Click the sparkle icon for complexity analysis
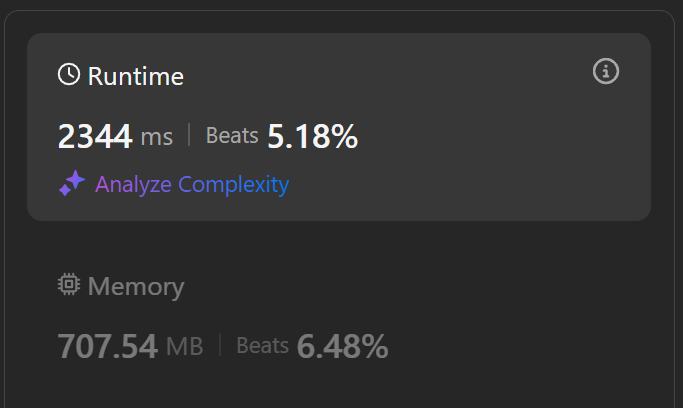This screenshot has height=408, width=683. pyautogui.click(x=71, y=184)
